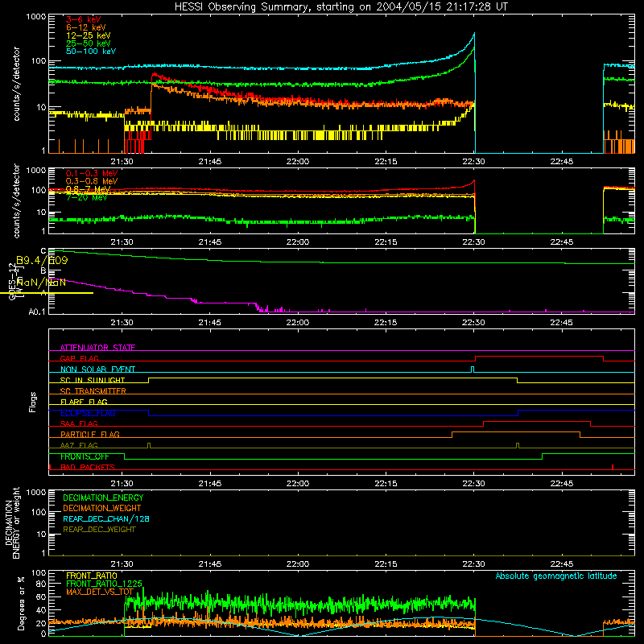
Task: Click the top plot counts/s/detector axis title
Action: 16,84
